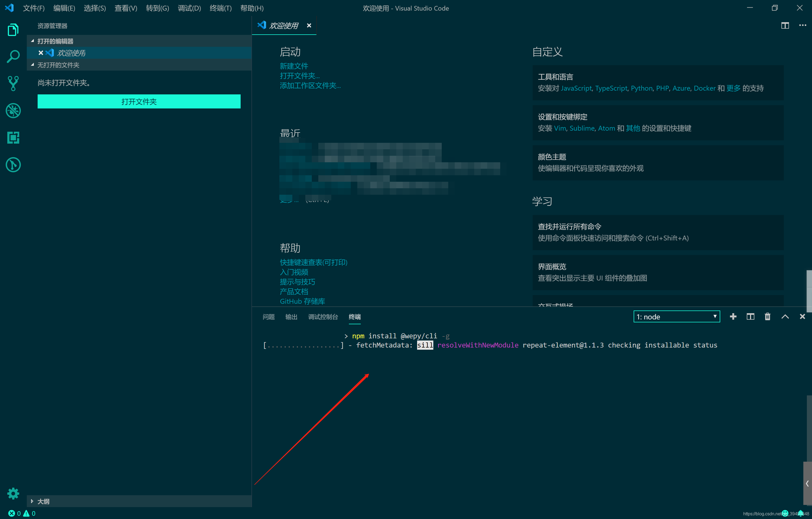The width and height of the screenshot is (812, 519).
Task: Click the 打开文件夹... link under 启动
Action: [300, 76]
